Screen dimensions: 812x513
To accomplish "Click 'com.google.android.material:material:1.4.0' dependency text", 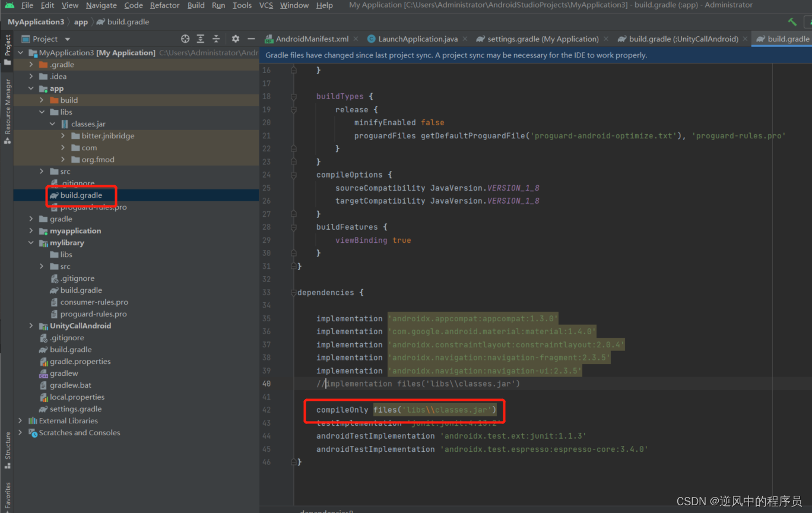I will click(x=492, y=331).
